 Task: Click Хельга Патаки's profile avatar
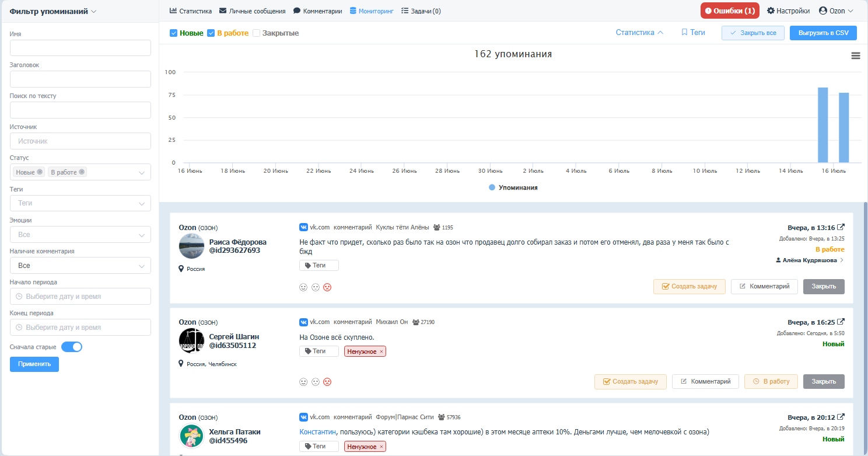tap(191, 436)
